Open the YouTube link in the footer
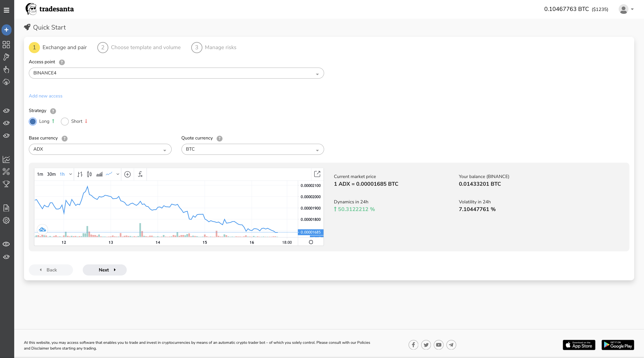 point(439,345)
